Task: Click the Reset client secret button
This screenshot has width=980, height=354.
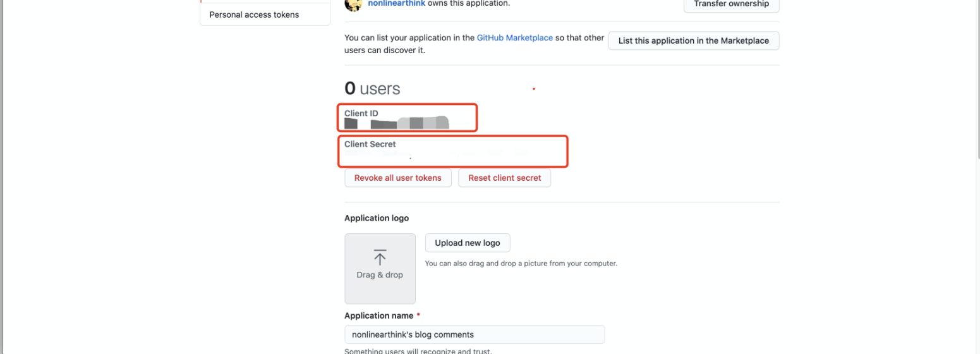Action: (x=504, y=178)
